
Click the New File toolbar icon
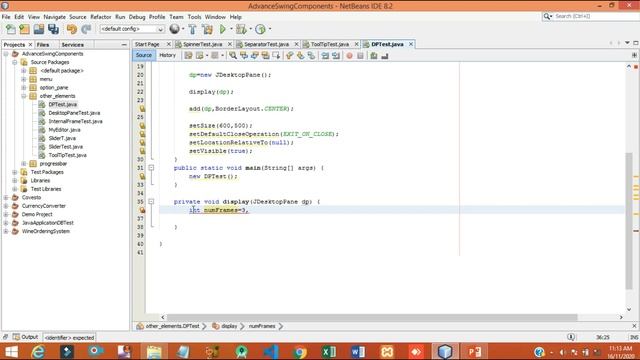pyautogui.click(x=11, y=29)
